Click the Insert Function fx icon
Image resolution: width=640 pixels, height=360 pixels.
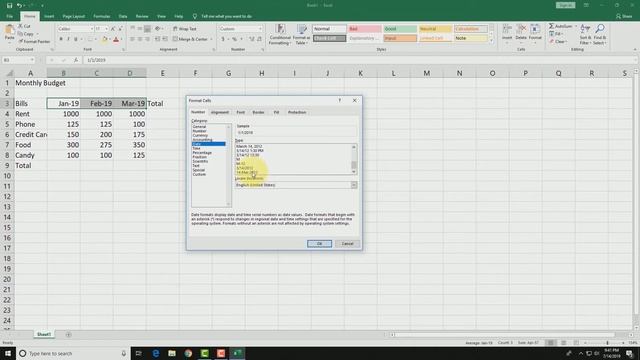coord(76,60)
